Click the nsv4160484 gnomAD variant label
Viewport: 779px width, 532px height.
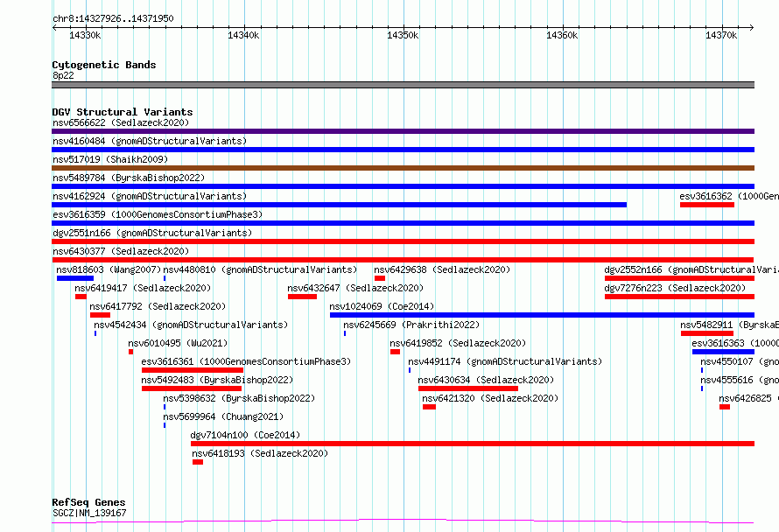(150, 141)
